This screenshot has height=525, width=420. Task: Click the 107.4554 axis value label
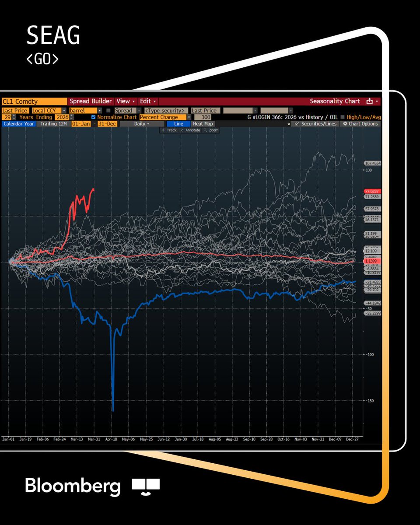click(x=373, y=163)
